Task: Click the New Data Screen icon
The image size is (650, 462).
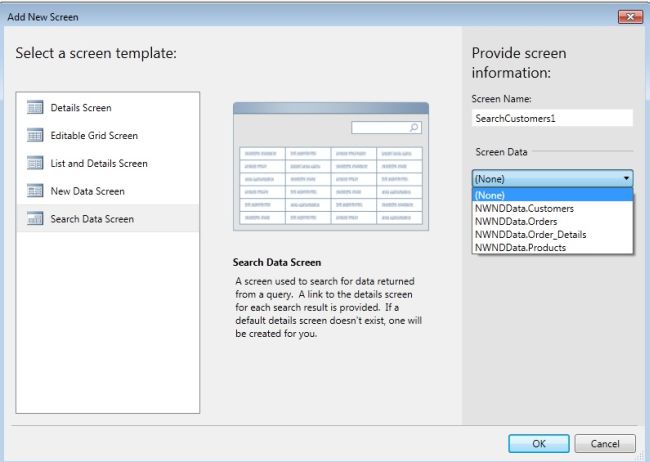Action: point(35,191)
